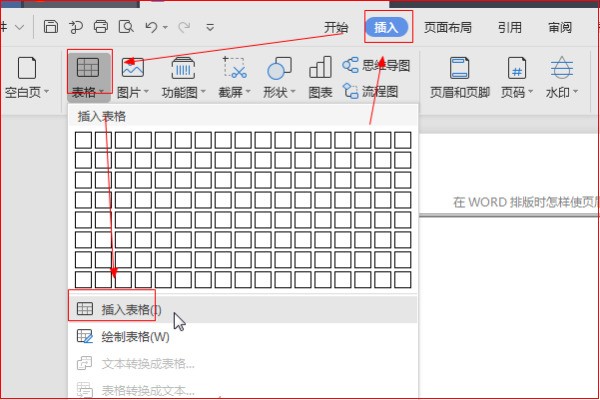Open the 页面布局 tab
600x400 pixels.
pyautogui.click(x=447, y=28)
